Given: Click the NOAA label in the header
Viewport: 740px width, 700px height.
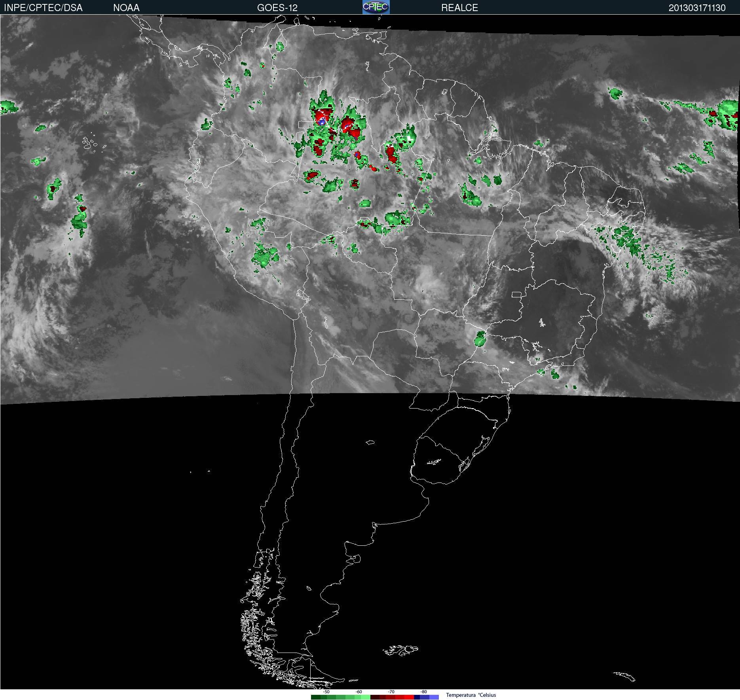Looking at the screenshot, I should coord(126,8).
